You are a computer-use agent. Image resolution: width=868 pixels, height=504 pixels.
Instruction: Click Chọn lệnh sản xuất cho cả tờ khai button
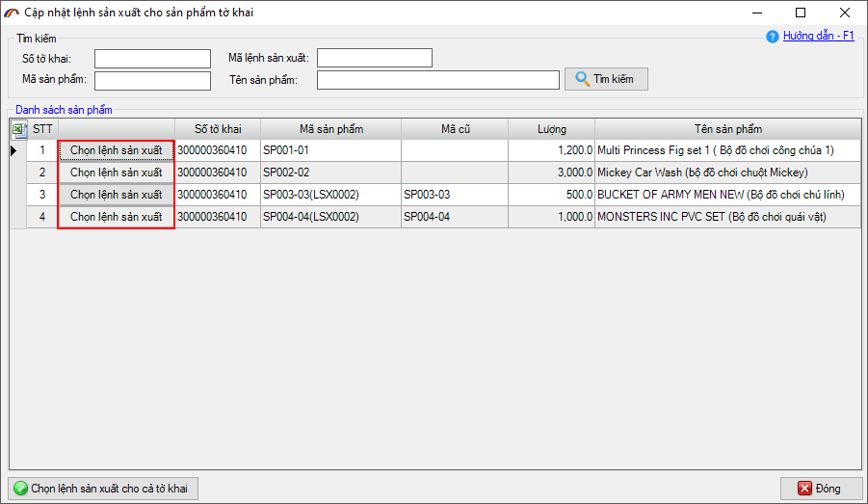pos(103,489)
